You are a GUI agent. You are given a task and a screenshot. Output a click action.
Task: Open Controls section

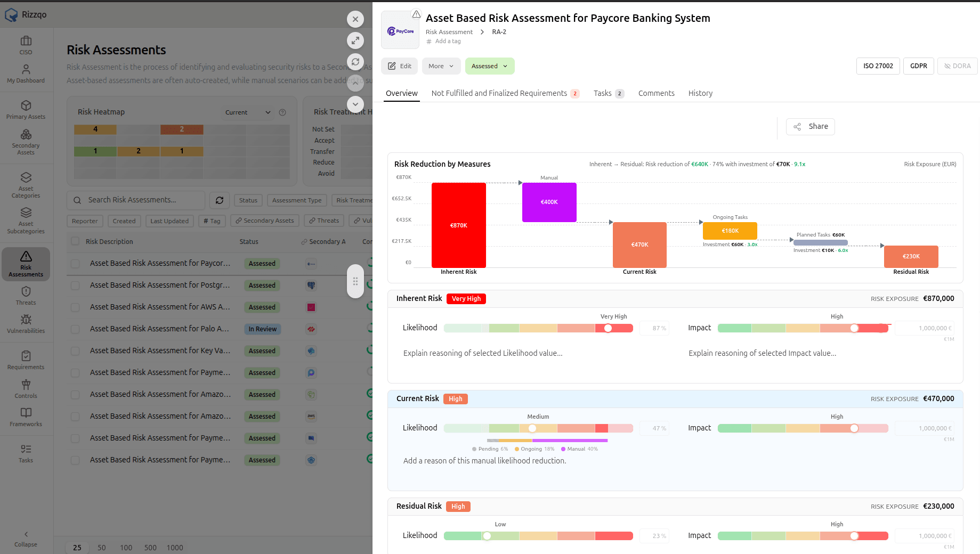[26, 389]
